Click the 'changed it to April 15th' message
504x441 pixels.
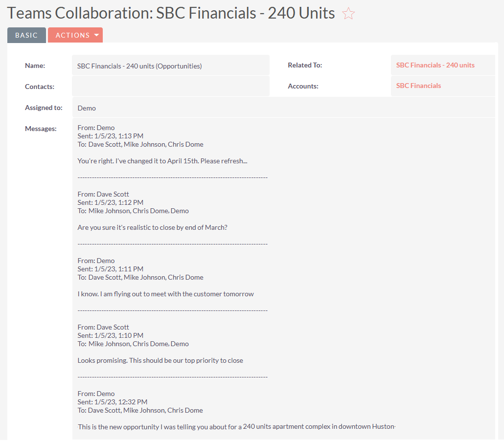[x=162, y=161]
